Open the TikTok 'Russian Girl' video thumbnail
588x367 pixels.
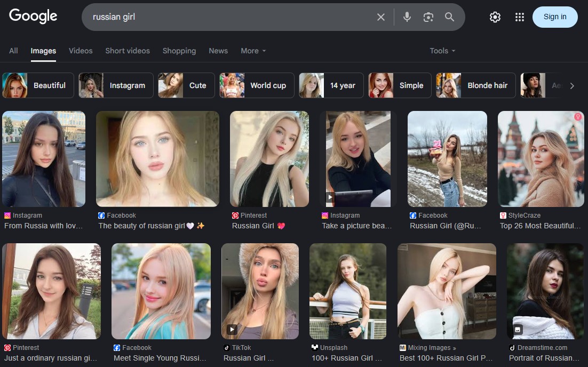(260, 291)
